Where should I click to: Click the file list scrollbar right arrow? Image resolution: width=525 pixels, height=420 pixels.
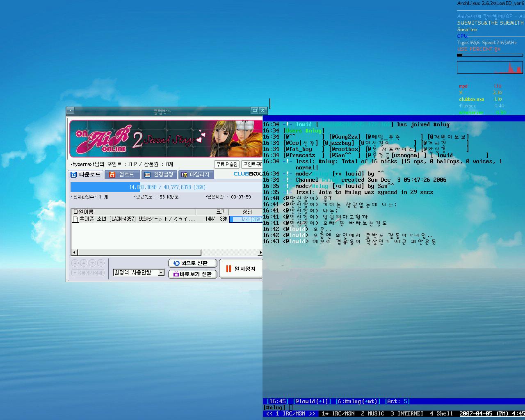(260, 253)
